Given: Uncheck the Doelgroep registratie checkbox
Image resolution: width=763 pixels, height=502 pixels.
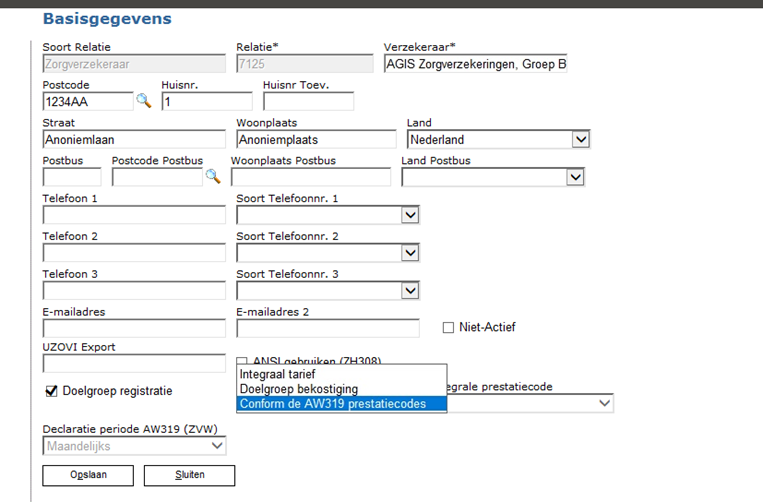Looking at the screenshot, I should click(x=52, y=391).
